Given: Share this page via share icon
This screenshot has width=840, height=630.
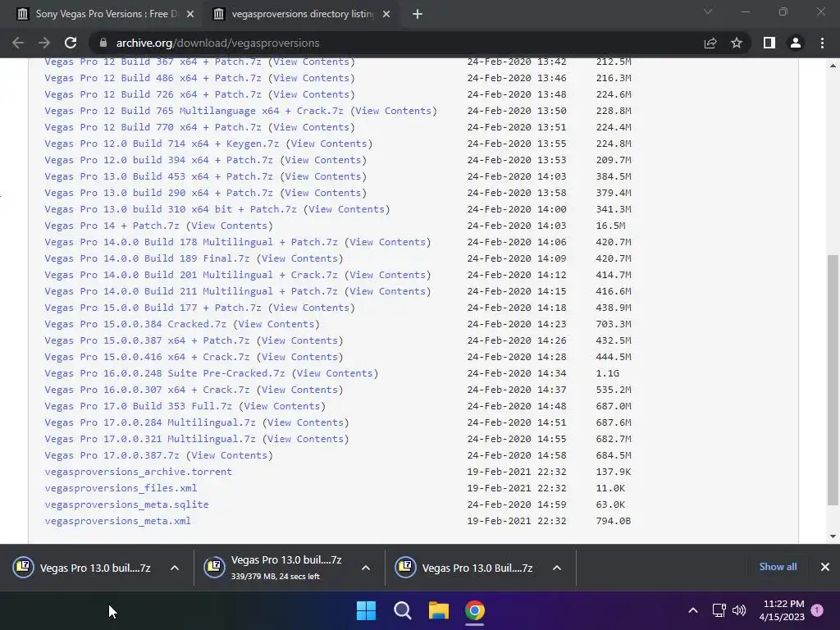Looking at the screenshot, I should pyautogui.click(x=710, y=43).
